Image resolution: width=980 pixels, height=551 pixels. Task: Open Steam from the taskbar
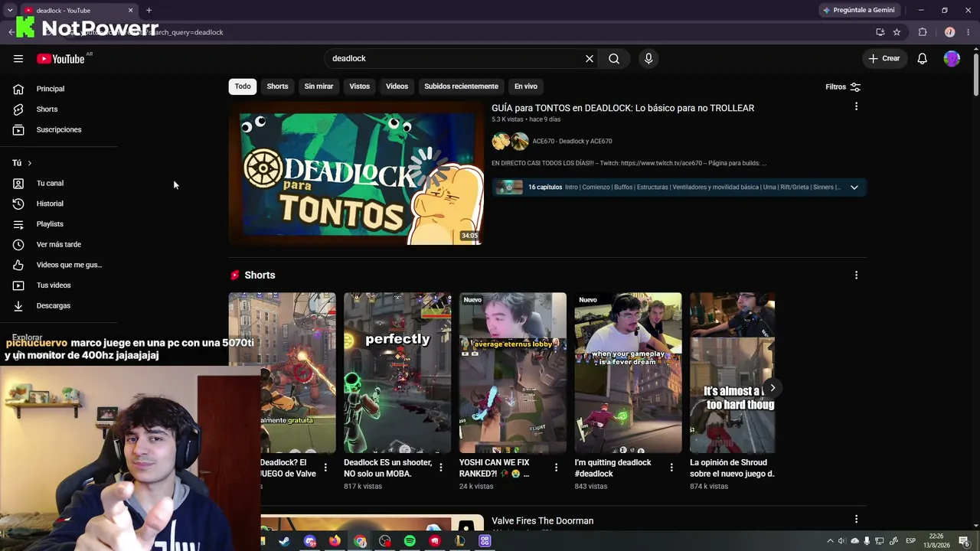[284, 541]
